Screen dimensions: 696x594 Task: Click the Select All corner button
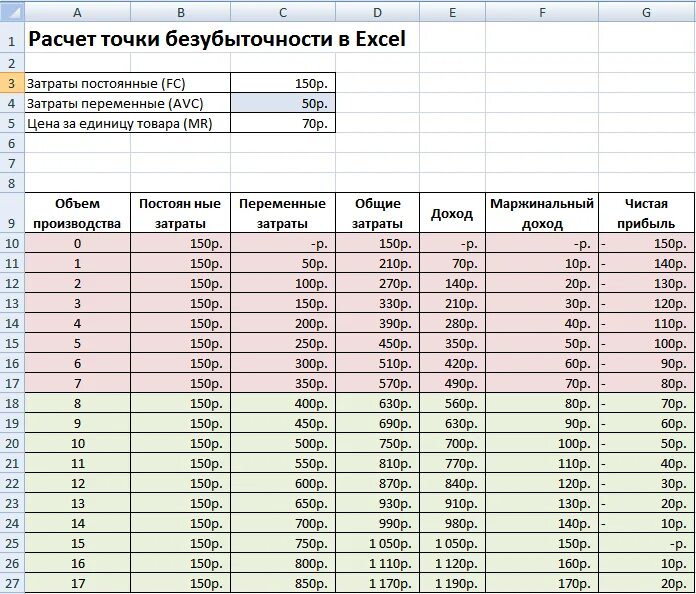tap(12, 12)
